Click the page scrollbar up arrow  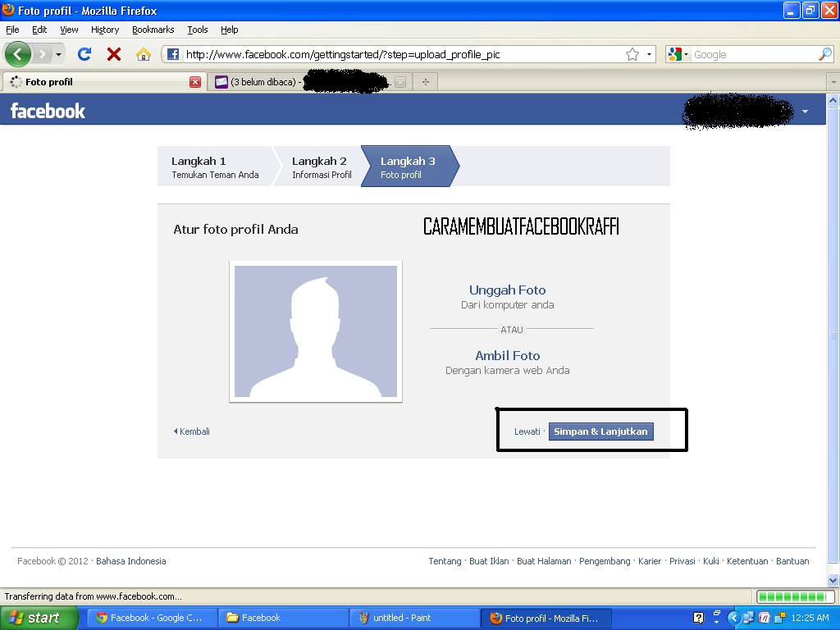point(833,100)
